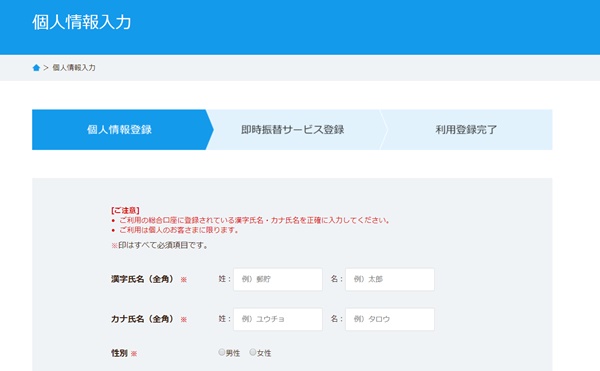Select the 女性 radio button
The width and height of the screenshot is (600, 371).
click(x=253, y=352)
